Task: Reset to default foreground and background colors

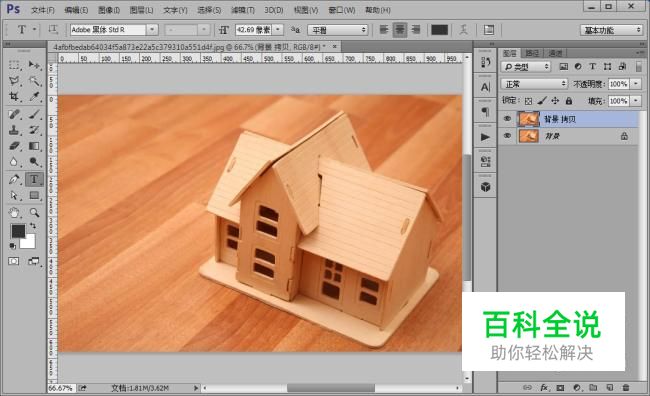Action: (x=12, y=246)
